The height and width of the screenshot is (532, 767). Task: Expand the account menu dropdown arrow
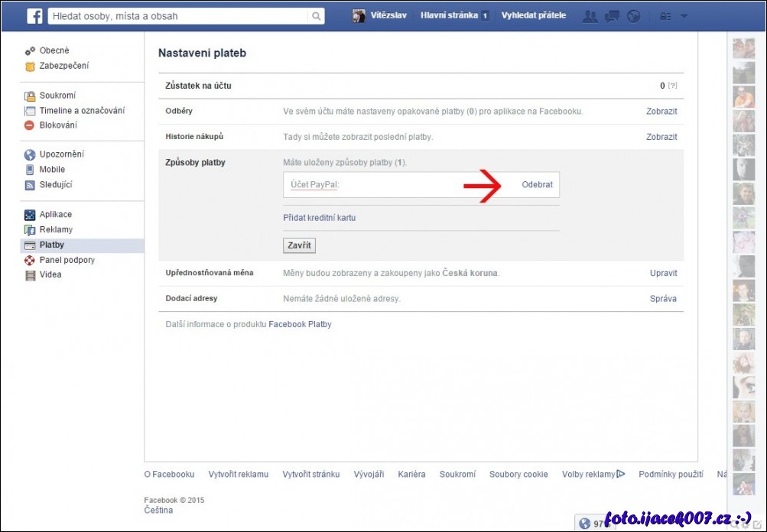coord(684,16)
